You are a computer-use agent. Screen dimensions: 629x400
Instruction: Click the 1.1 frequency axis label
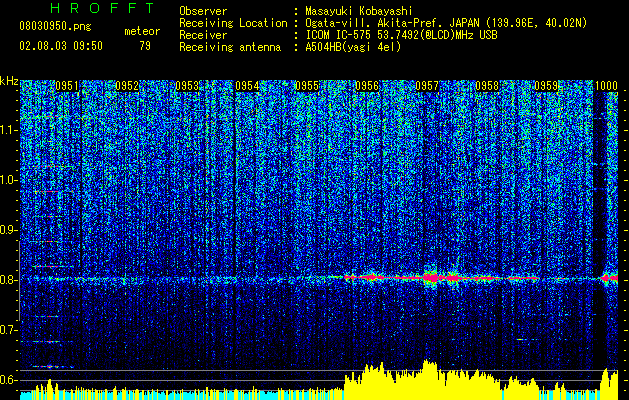point(9,130)
